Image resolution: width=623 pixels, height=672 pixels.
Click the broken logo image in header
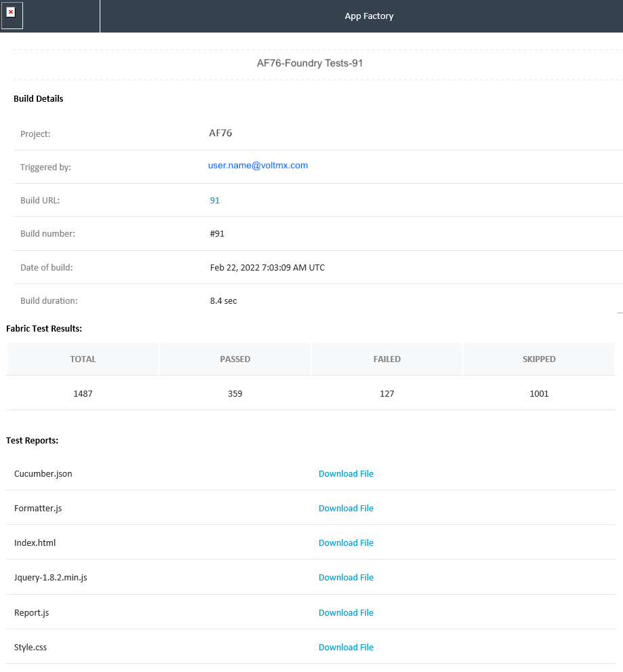(12, 14)
